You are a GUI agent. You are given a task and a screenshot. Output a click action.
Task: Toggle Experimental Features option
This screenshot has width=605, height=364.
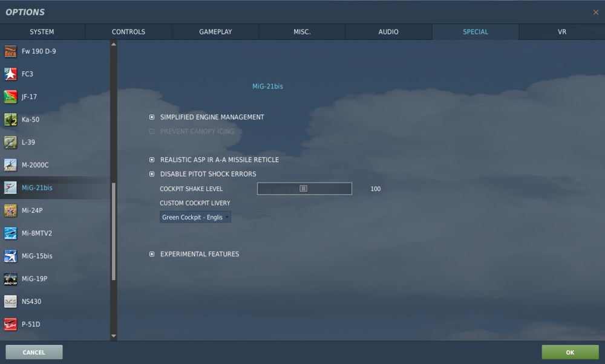151,254
